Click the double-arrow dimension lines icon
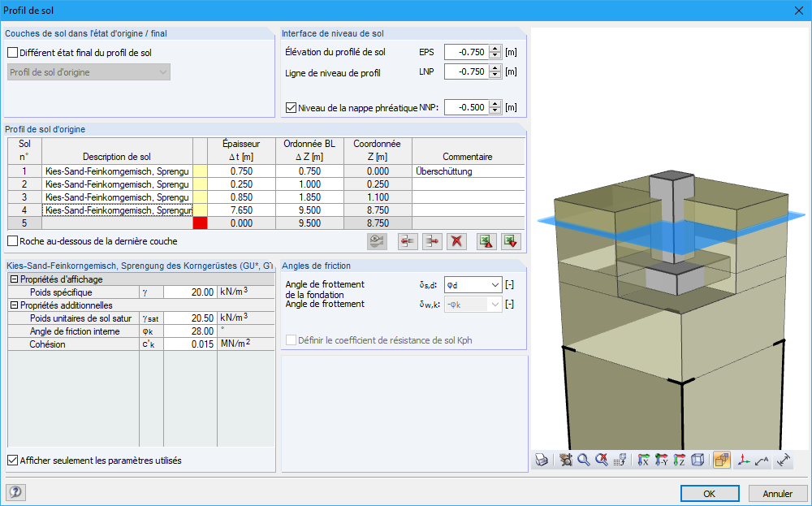The image size is (812, 506). (784, 460)
